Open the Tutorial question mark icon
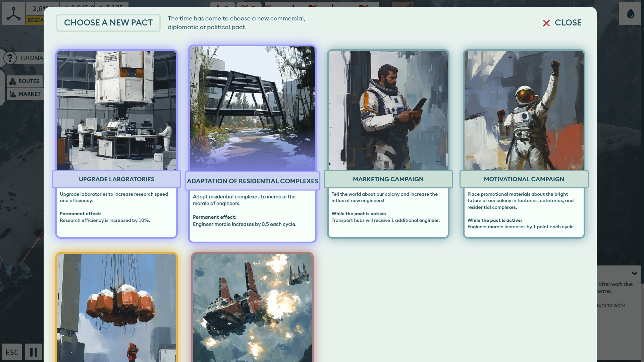 tap(10, 58)
